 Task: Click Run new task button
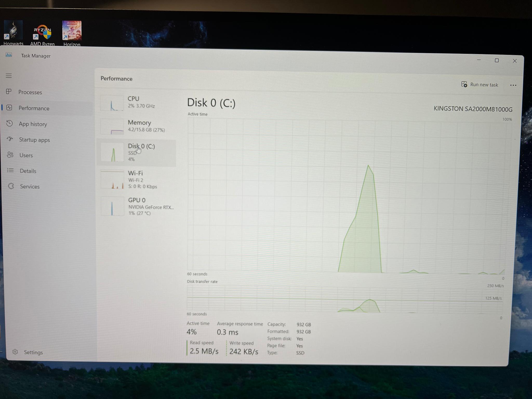point(480,85)
